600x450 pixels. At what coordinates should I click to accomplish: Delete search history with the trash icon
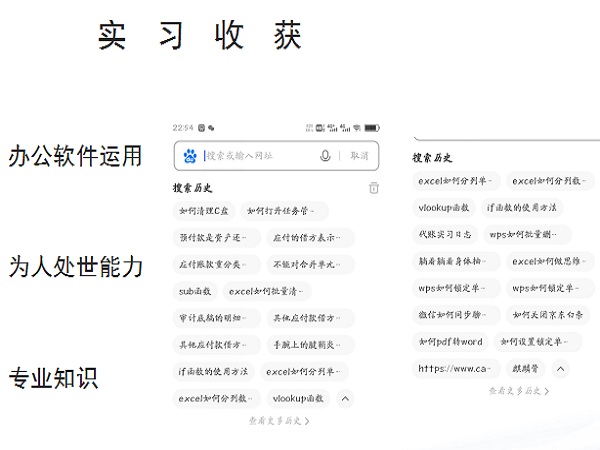click(373, 188)
